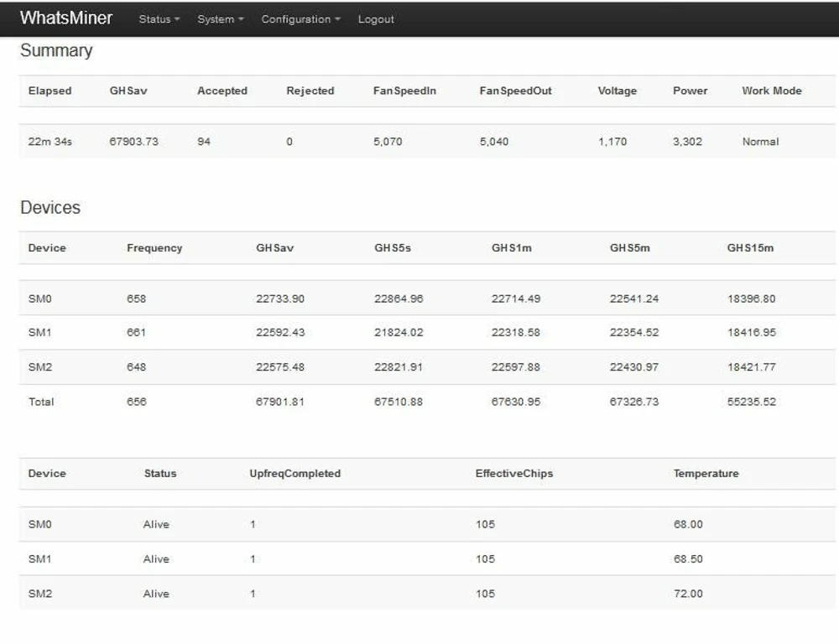Select Total GHSav value 67901.81
This screenshot has height=644, width=839.
tap(280, 402)
